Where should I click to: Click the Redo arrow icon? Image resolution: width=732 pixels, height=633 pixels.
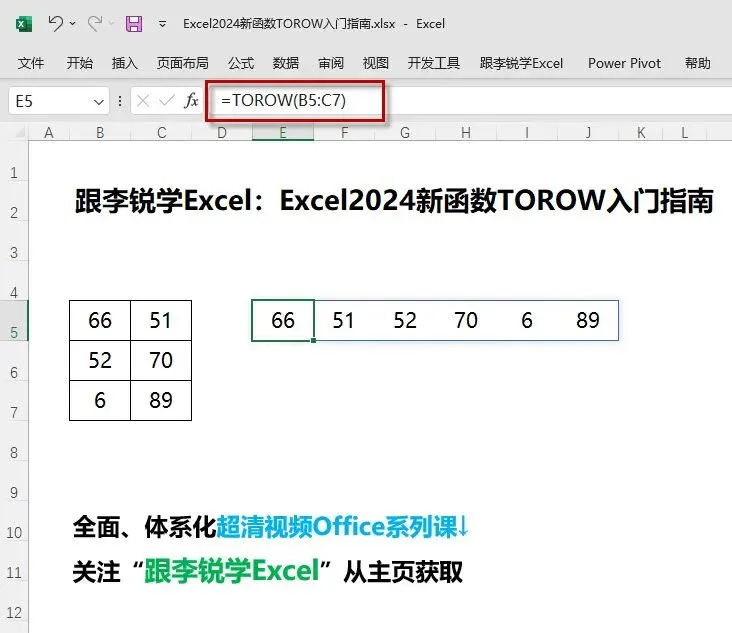[x=95, y=23]
